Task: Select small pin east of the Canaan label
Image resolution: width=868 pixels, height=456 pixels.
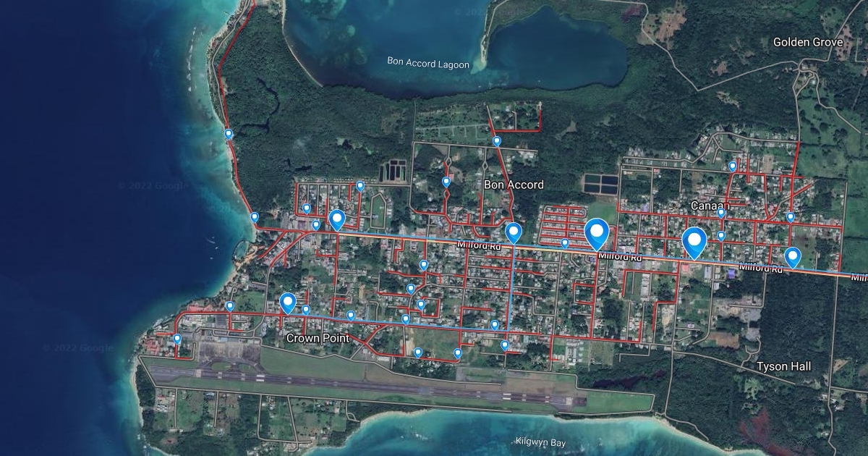Action: coord(791,216)
